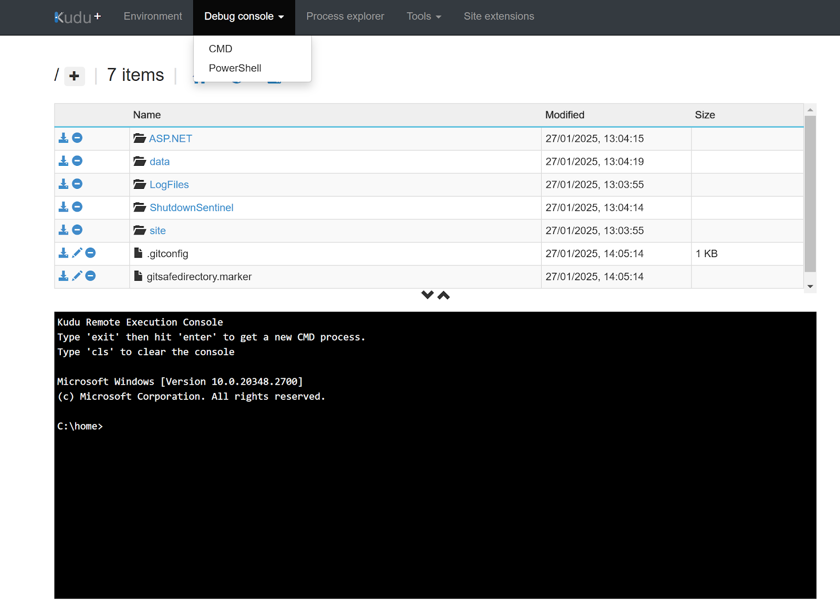Click the Size column header
The width and height of the screenshot is (840, 616).
tap(705, 115)
